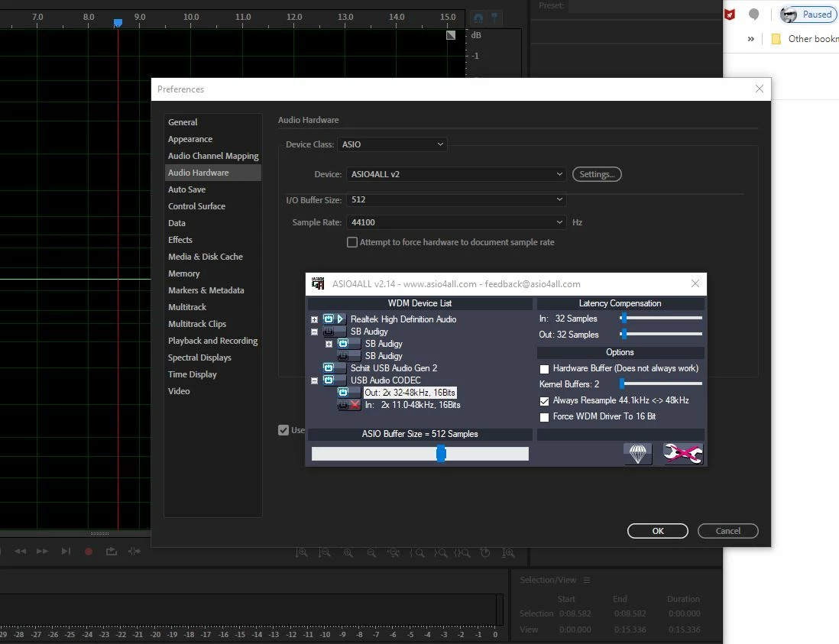The width and height of the screenshot is (839, 644).
Task: Confirm Preferences with the OK button
Action: [x=658, y=531]
